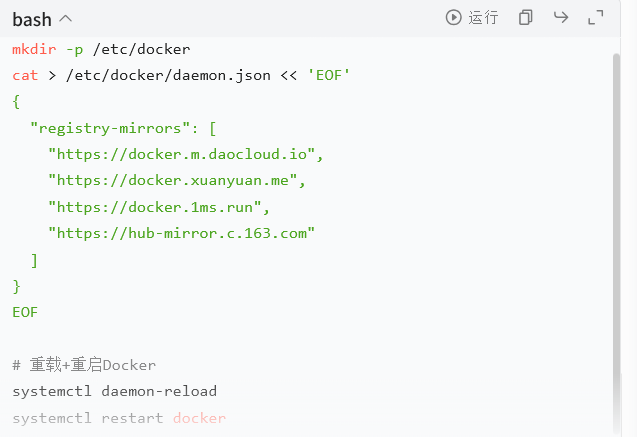The image size is (637, 437).
Task: Collapse the bash block using the chevron
Action: pyautogui.click(x=65, y=19)
